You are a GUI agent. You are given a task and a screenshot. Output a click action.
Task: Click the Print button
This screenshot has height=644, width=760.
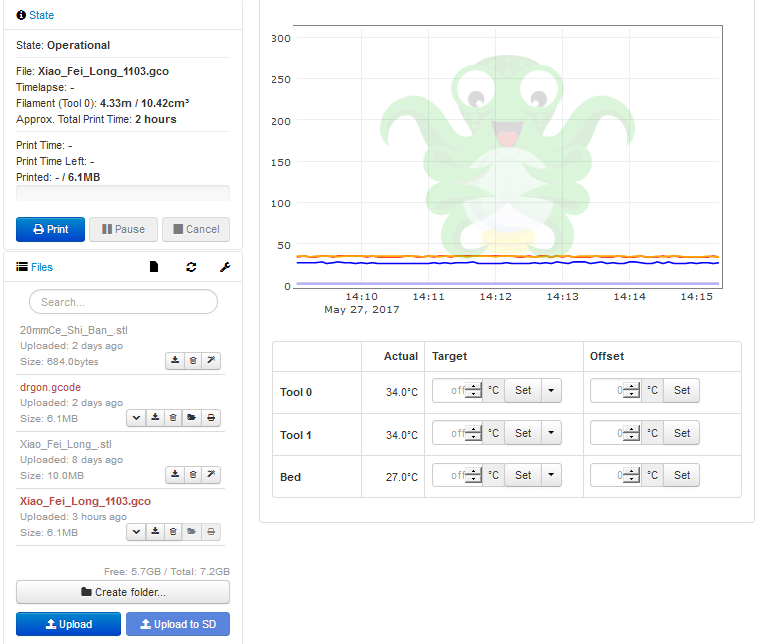click(50, 229)
